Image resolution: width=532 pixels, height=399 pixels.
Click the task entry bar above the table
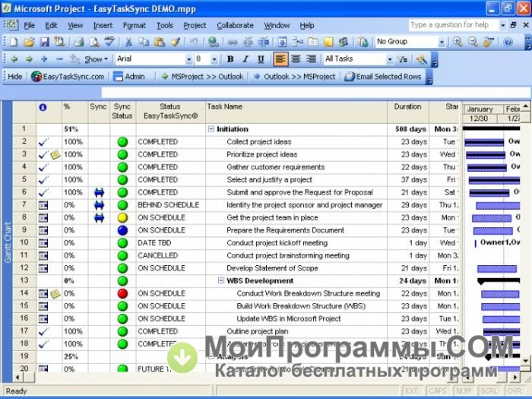[x=315, y=92]
